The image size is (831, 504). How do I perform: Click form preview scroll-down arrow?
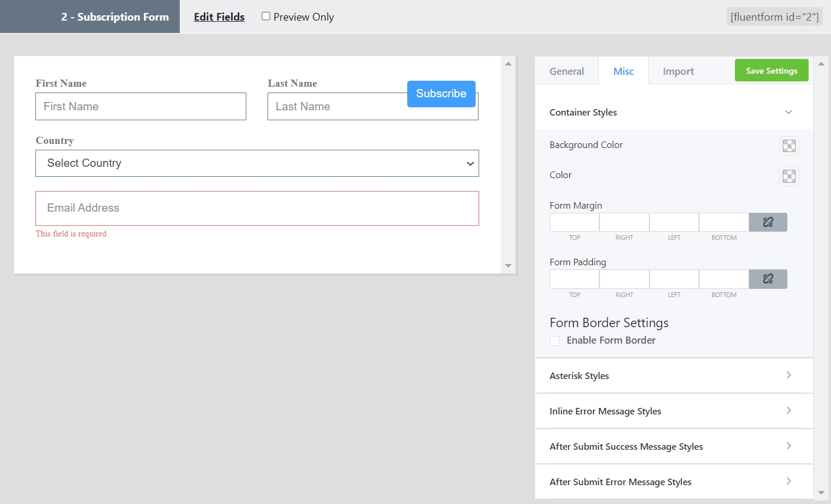508,266
